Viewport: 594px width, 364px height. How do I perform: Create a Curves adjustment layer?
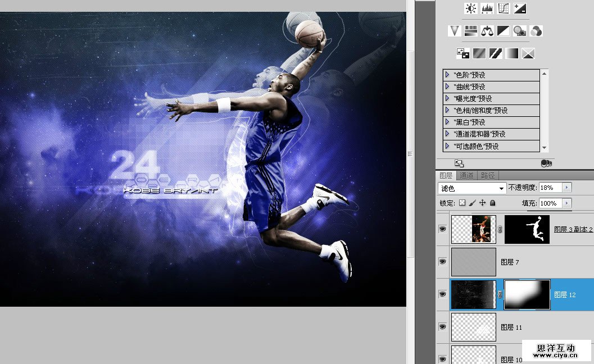[504, 8]
